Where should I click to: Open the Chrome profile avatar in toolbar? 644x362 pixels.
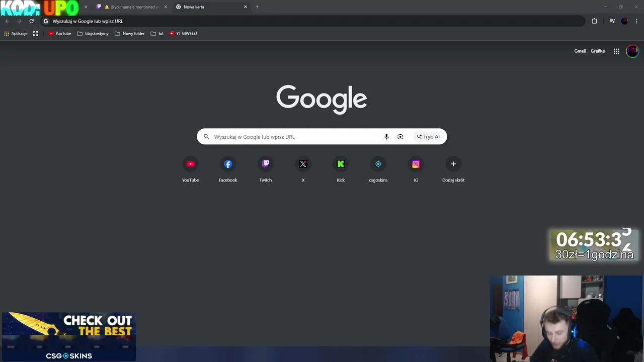tap(625, 21)
